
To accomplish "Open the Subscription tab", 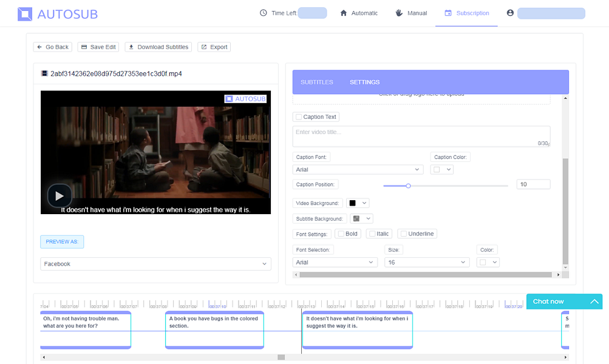I will [x=467, y=12].
